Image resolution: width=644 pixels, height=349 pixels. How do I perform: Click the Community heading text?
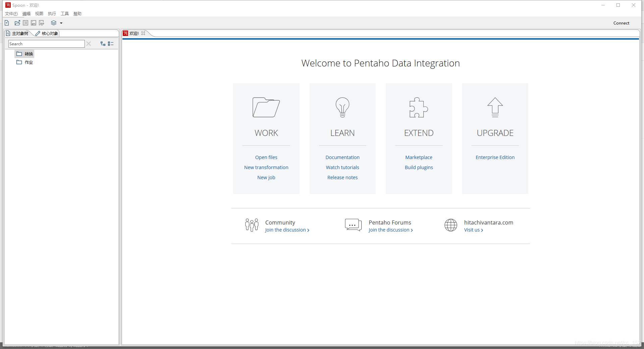click(x=280, y=222)
